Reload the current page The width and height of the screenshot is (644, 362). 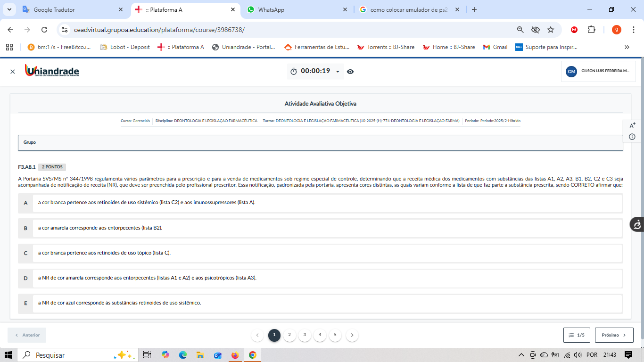click(44, 30)
